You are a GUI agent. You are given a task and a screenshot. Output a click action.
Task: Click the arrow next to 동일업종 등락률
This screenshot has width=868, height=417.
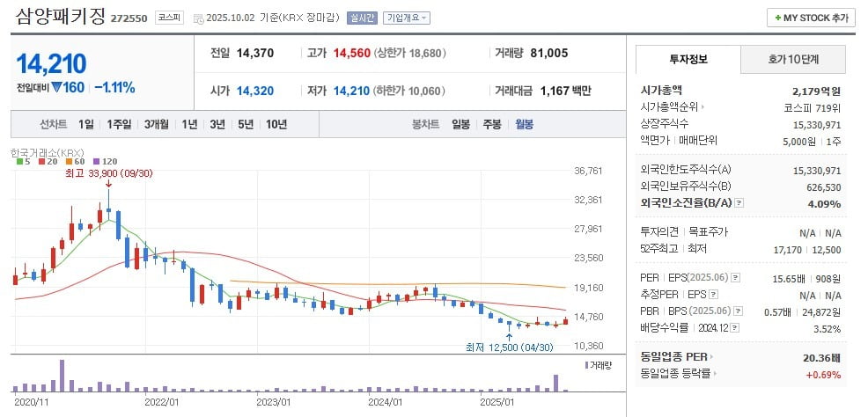[x=715, y=375]
